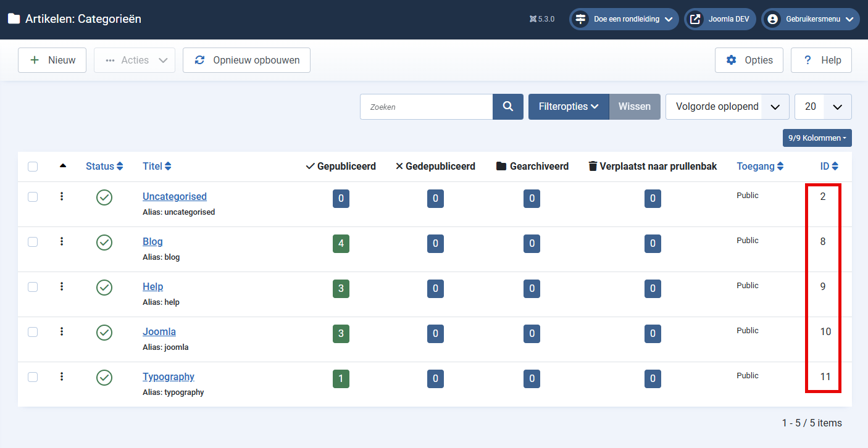Click green published count badge for Blog
Viewport: 868px width, 448px height.
(340, 244)
